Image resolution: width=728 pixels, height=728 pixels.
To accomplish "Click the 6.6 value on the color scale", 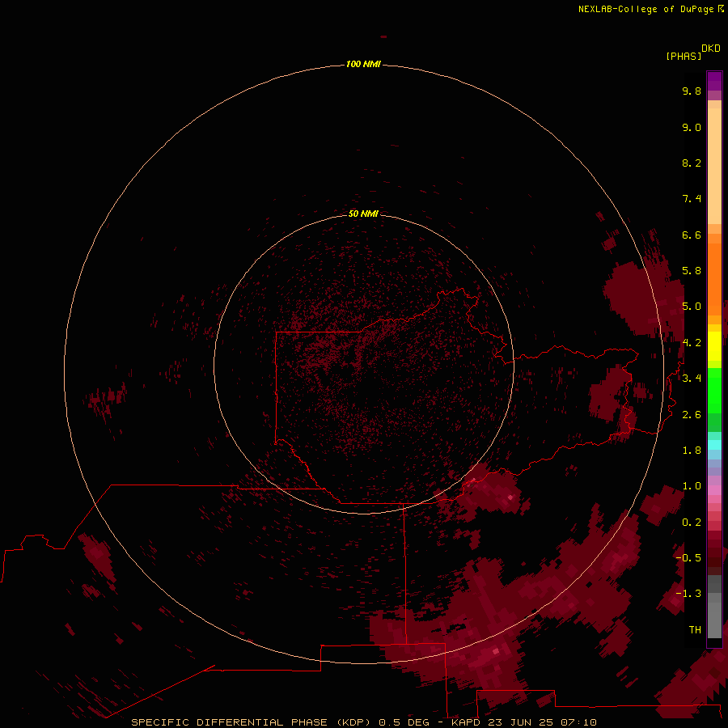I will coord(692,235).
